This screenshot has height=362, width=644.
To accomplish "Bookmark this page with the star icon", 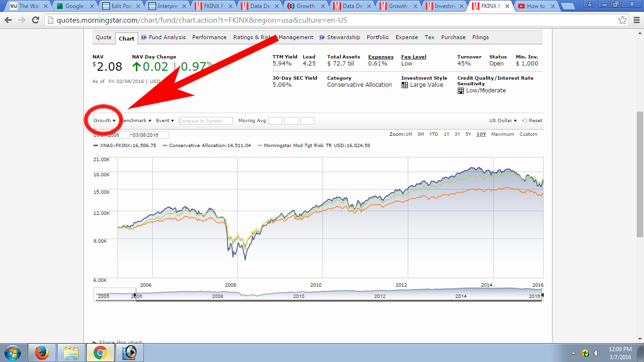I will [x=623, y=20].
